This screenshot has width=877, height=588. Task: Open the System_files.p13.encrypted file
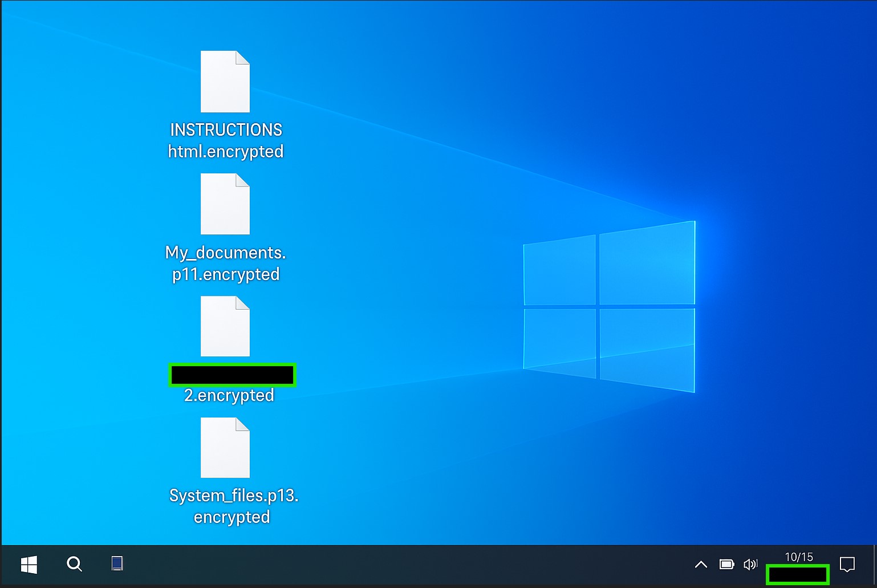click(x=225, y=448)
